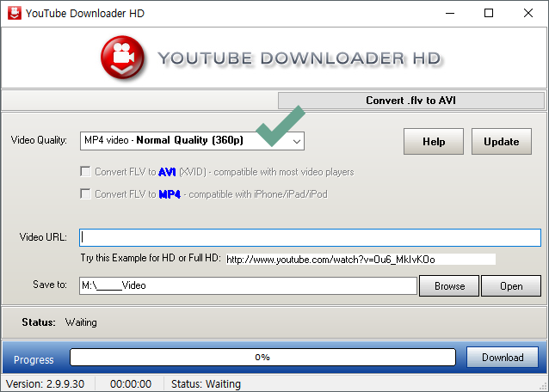The image size is (549, 392).
Task: Click the 0% progress bar
Action: (262, 357)
